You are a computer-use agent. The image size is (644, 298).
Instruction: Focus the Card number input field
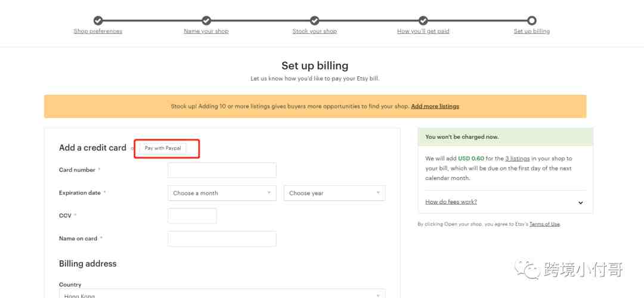point(222,170)
